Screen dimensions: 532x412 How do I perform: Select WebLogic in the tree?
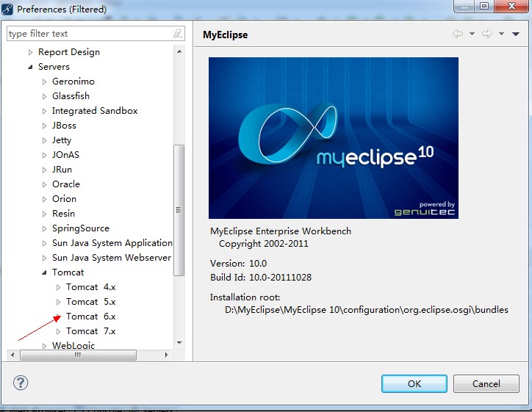coord(73,345)
